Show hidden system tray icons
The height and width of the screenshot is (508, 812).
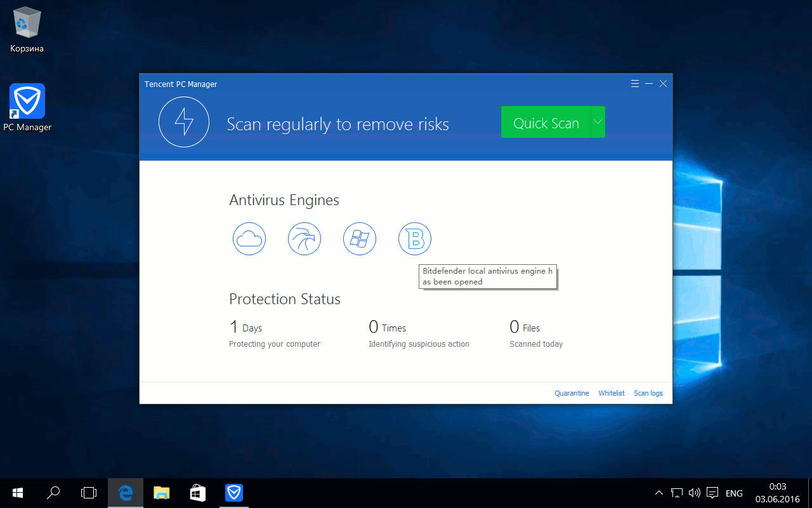click(x=660, y=493)
